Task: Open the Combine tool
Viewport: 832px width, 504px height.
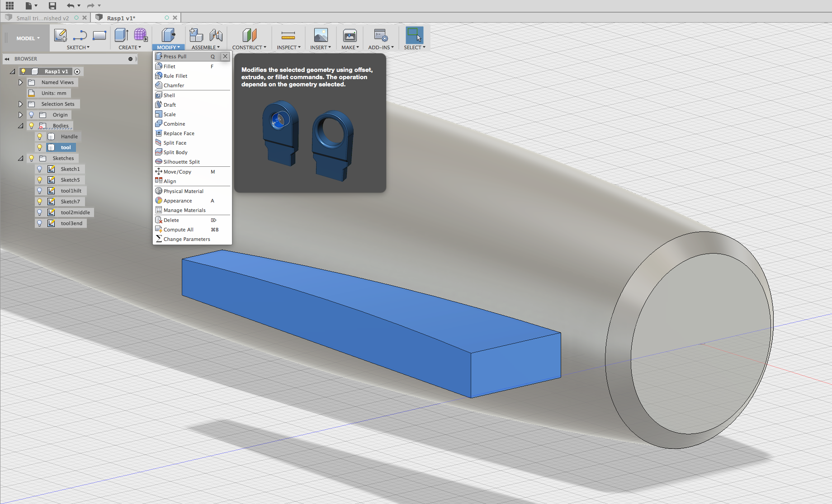Action: pos(174,123)
